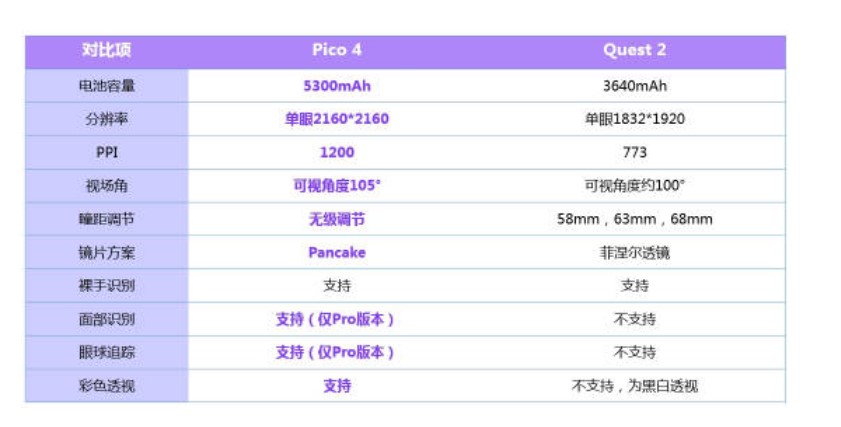841x427 pixels.
Task: Click the 可视角度105° cell
Action: point(337,186)
